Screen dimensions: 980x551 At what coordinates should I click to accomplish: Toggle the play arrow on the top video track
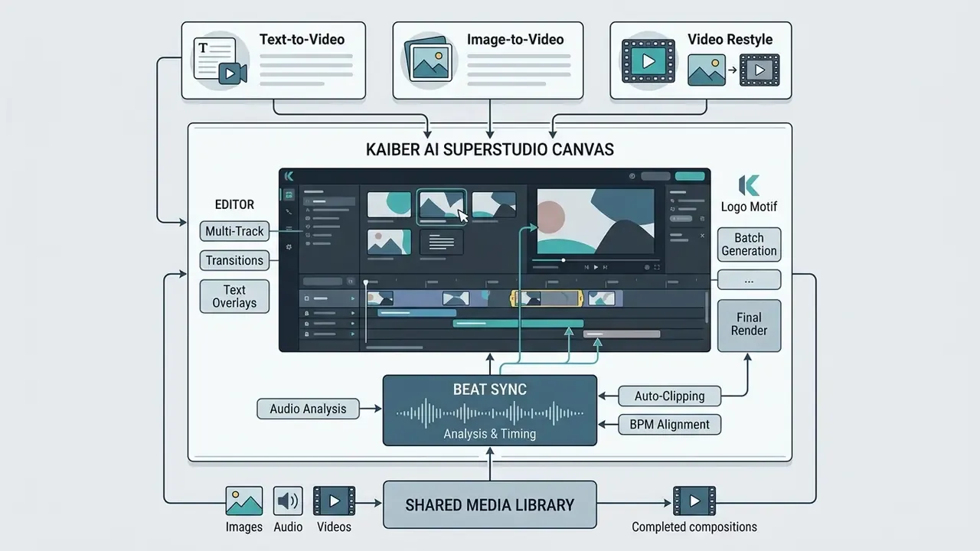pyautogui.click(x=352, y=298)
